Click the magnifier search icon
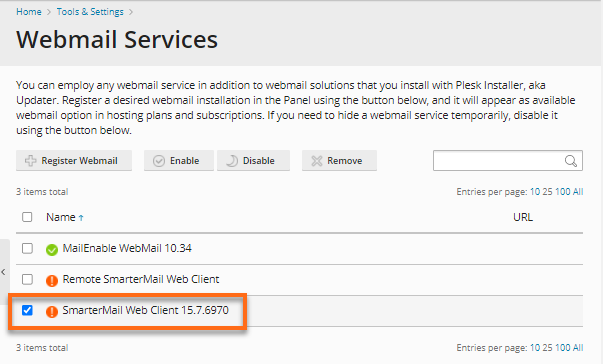 [571, 161]
